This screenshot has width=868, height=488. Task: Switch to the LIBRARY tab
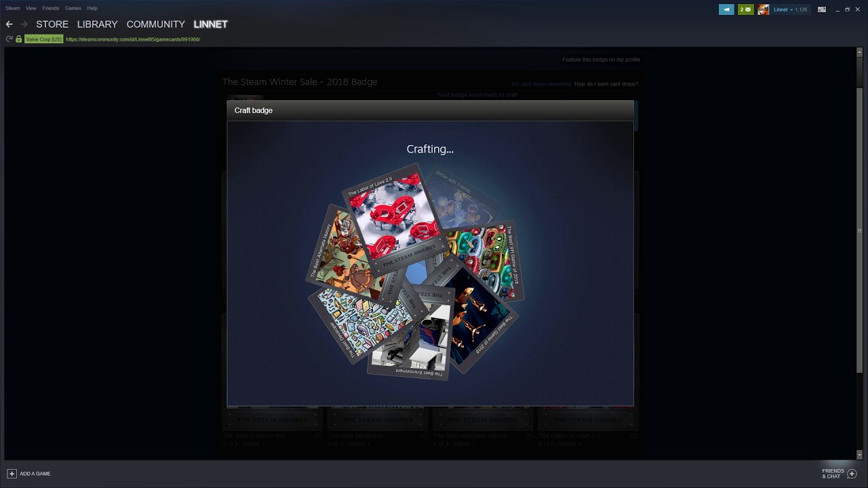(x=97, y=24)
